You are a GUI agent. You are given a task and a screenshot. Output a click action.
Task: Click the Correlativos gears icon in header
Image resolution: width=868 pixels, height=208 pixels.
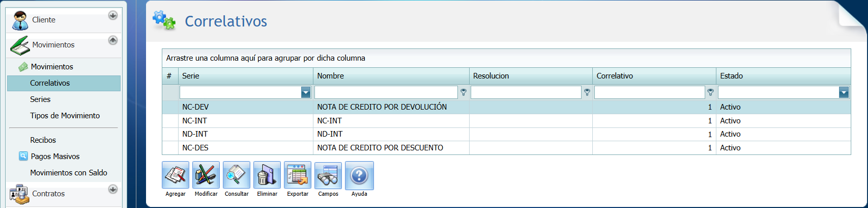(x=164, y=20)
